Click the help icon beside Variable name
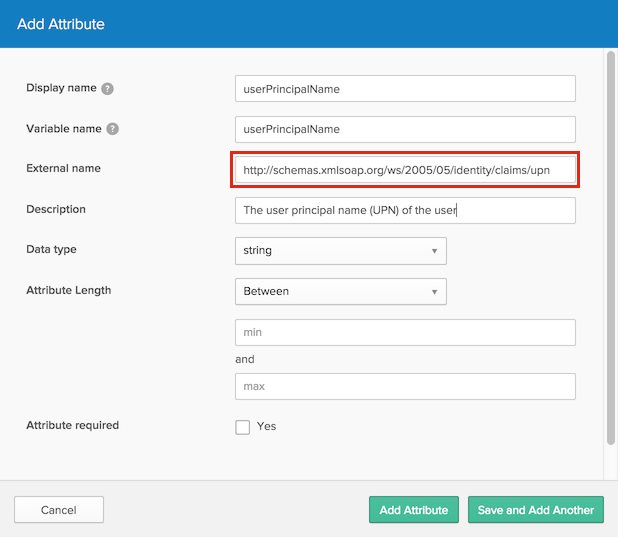The width and height of the screenshot is (618, 537). (113, 129)
